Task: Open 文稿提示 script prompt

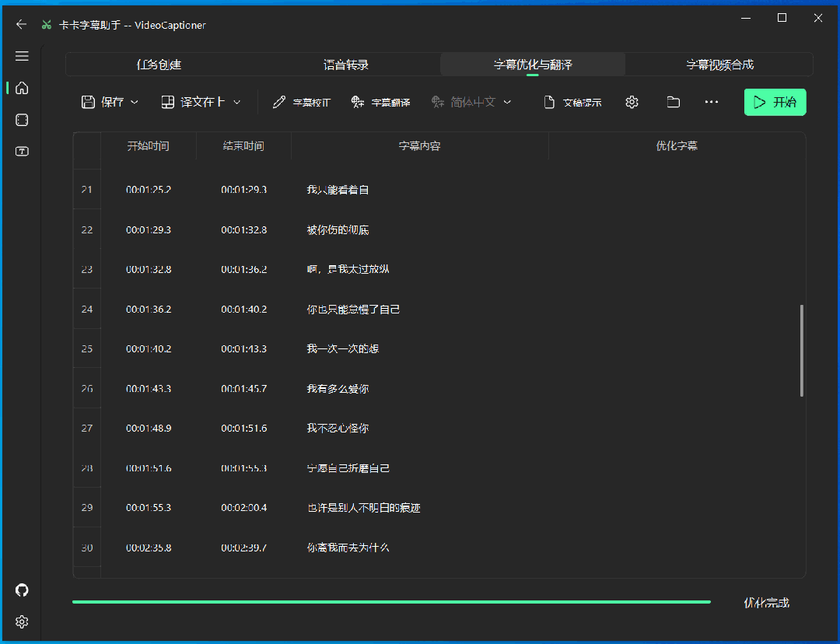Action: 572,103
